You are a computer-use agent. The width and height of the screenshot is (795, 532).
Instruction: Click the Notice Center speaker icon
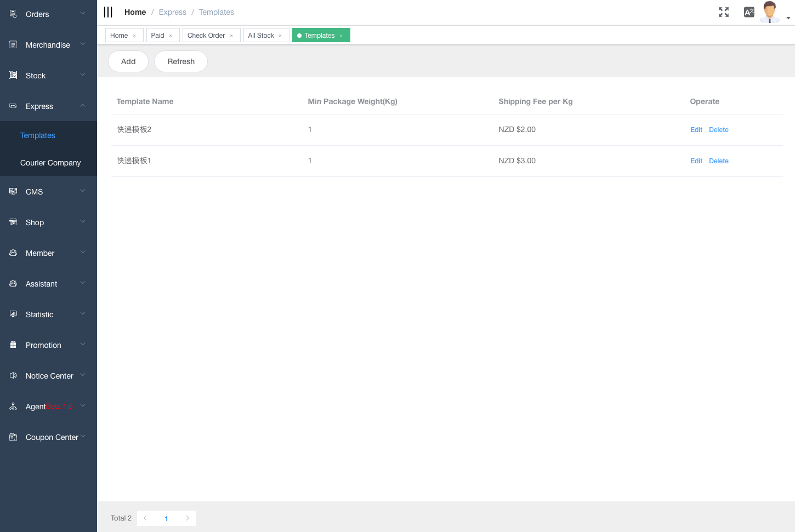coord(12,375)
